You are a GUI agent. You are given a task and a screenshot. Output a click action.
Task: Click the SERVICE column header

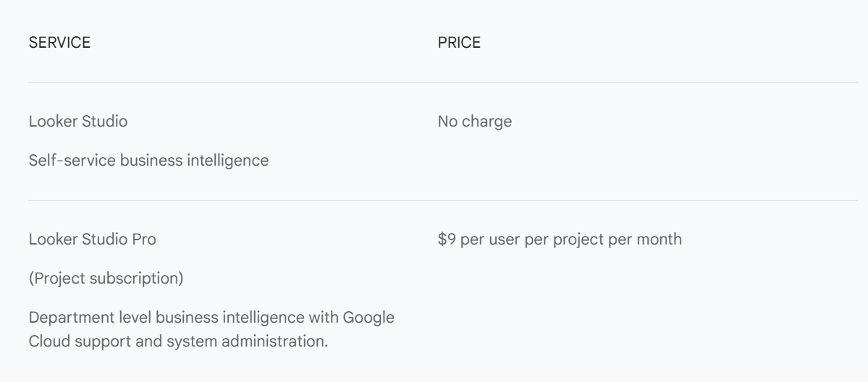click(59, 43)
